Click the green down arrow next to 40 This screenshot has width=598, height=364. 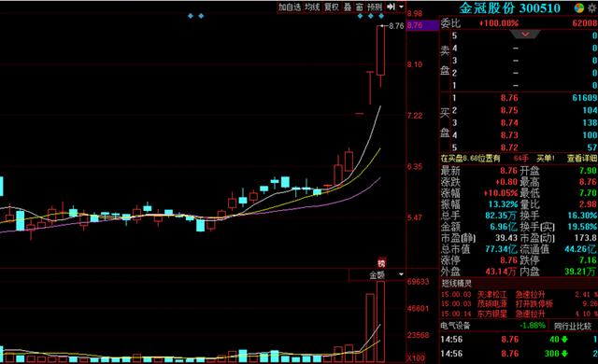[564, 339]
